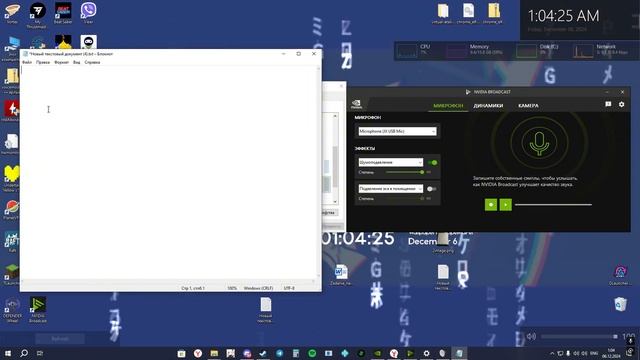The width and height of the screenshot is (640, 360).
Task: Show hidden system tray icons
Action: [552, 353]
